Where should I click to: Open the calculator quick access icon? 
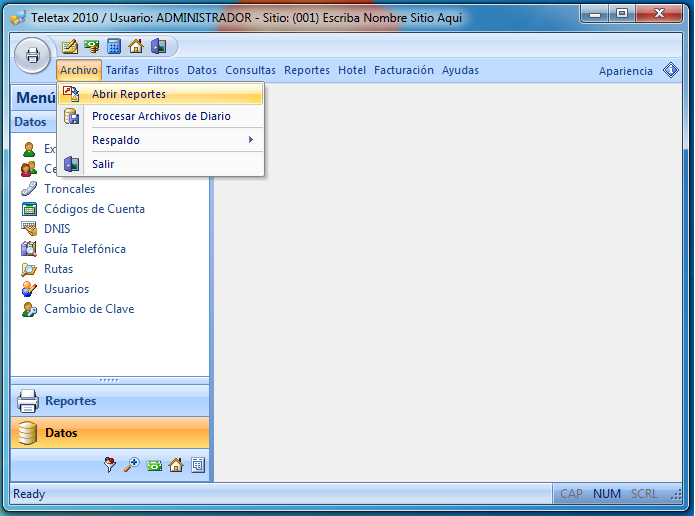coord(114,46)
